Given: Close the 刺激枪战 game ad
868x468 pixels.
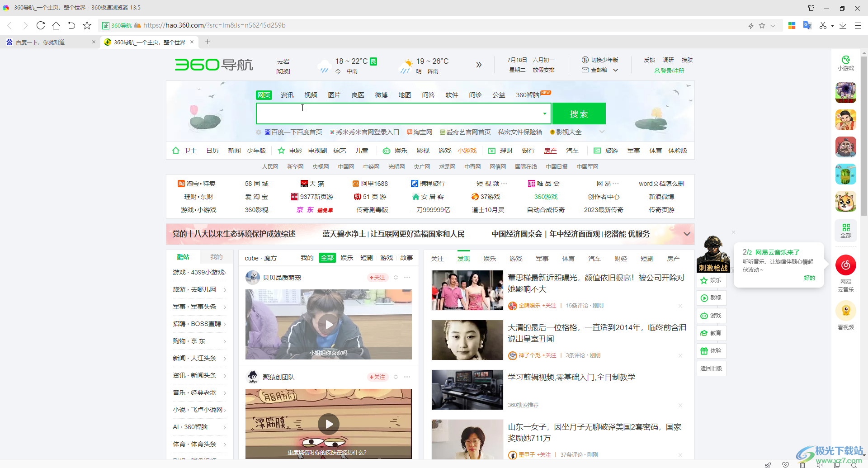Looking at the screenshot, I should click(x=733, y=232).
